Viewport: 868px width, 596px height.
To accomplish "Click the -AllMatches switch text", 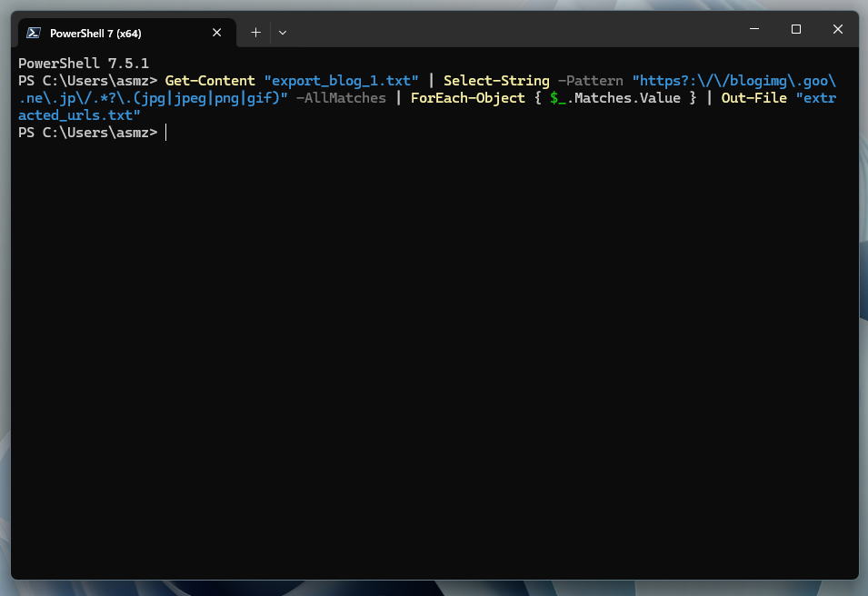I will pyautogui.click(x=341, y=98).
